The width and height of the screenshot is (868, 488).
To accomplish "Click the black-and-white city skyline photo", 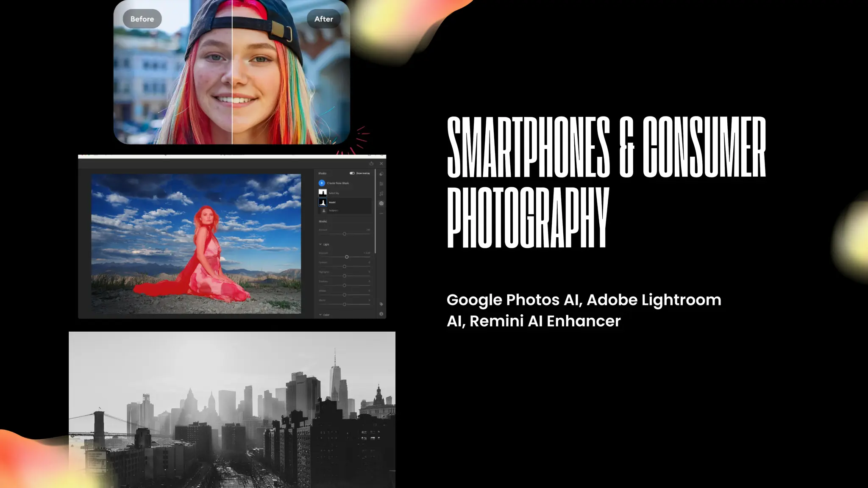I will point(232,410).
